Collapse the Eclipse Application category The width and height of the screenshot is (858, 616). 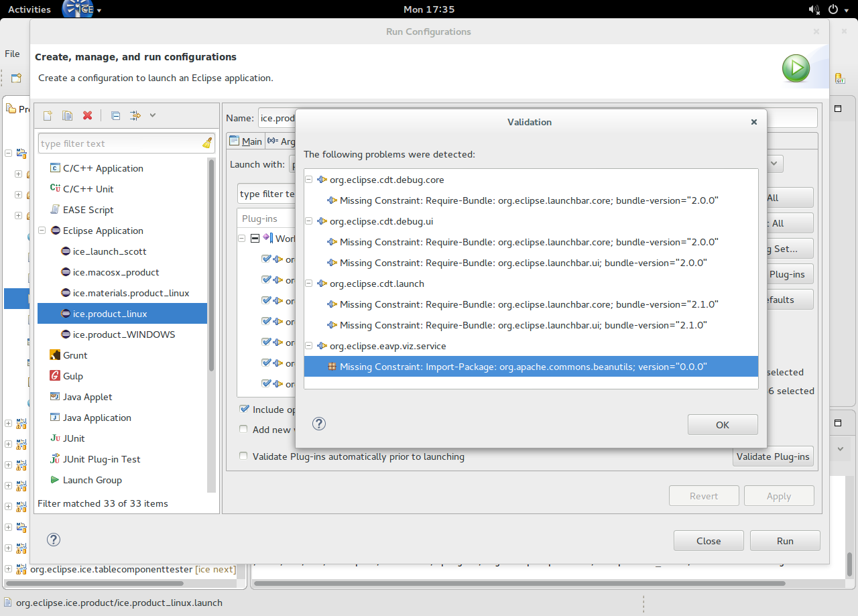[42, 231]
